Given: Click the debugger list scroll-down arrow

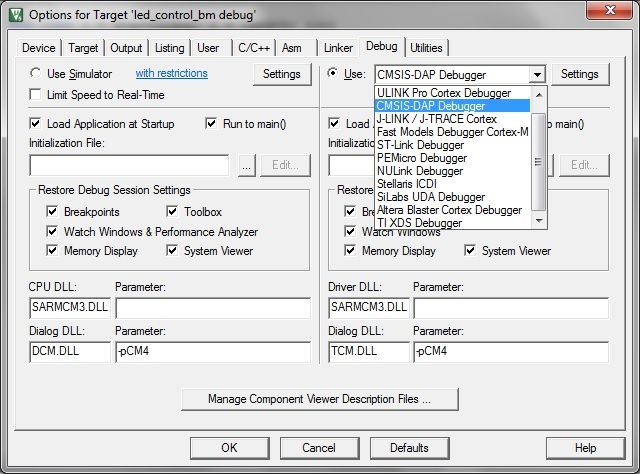Looking at the screenshot, I should (x=539, y=221).
